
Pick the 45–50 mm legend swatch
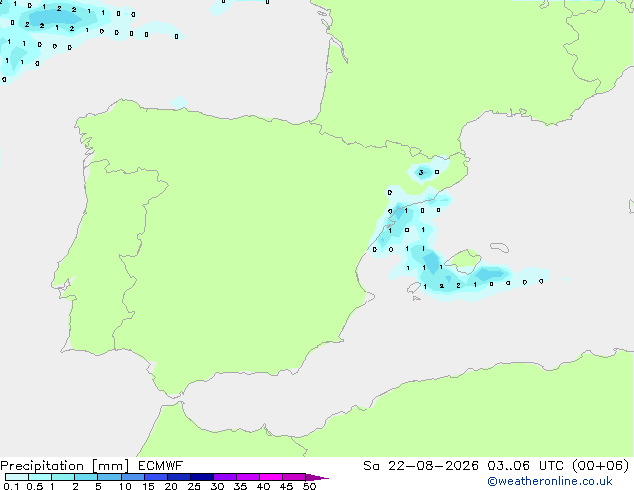point(294,477)
